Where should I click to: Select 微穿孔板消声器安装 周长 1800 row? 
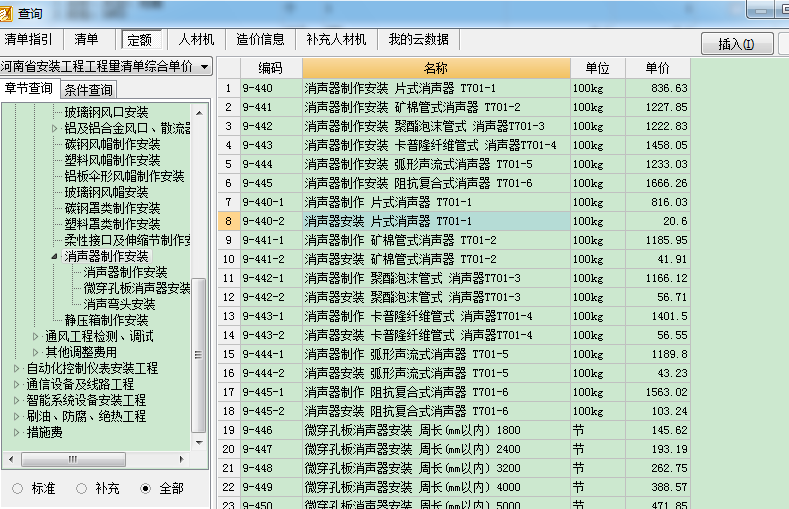[436, 431]
